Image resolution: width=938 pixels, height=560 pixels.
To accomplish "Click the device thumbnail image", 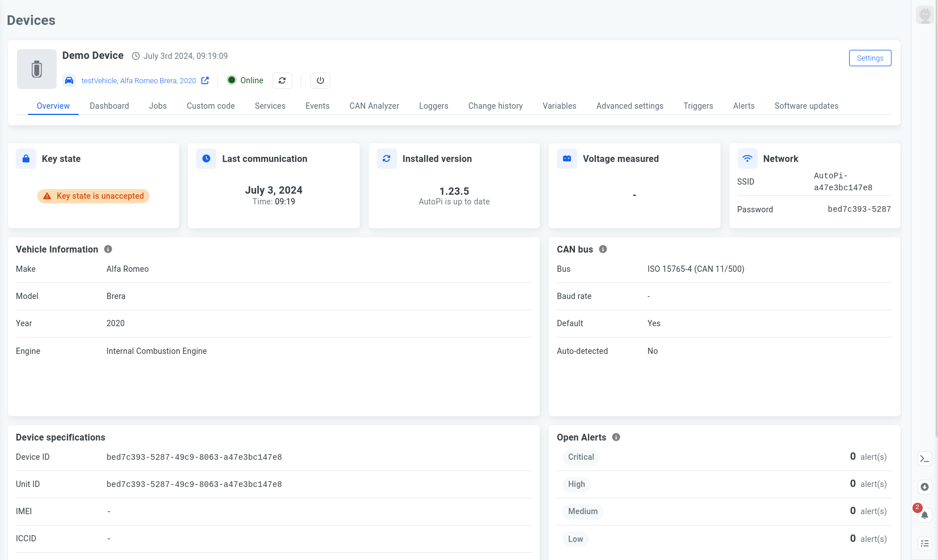I will pyautogui.click(x=37, y=69).
